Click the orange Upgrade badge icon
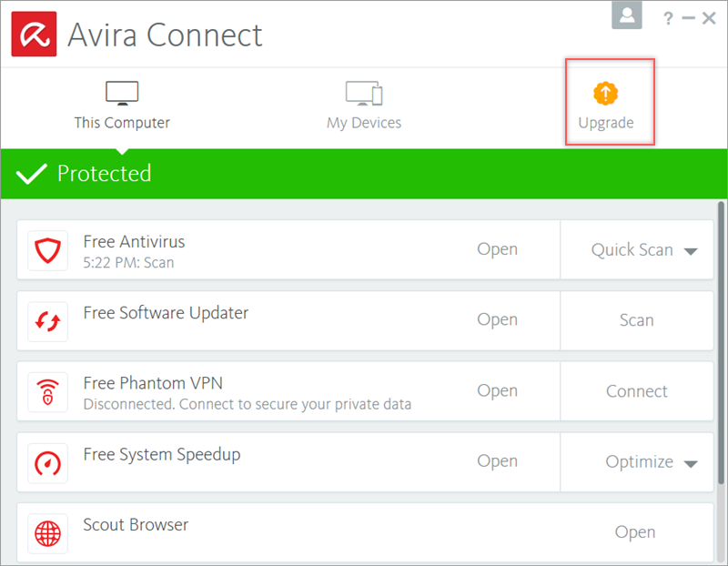The width and height of the screenshot is (728, 566). coord(605,93)
